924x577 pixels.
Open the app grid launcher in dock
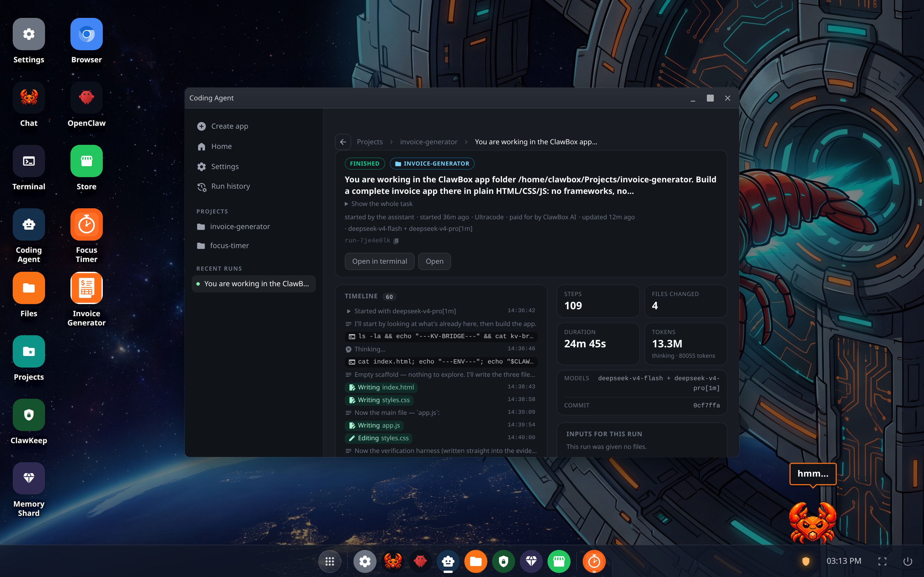[329, 561]
